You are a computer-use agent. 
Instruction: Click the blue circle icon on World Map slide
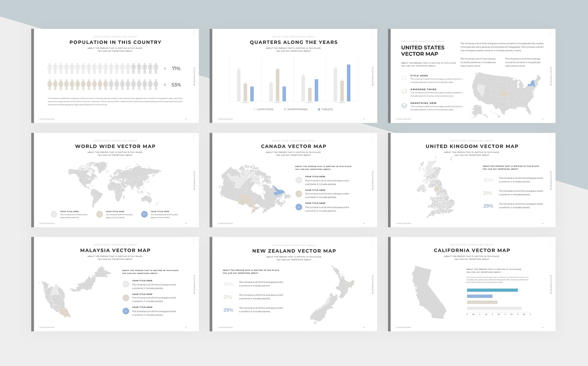click(144, 214)
